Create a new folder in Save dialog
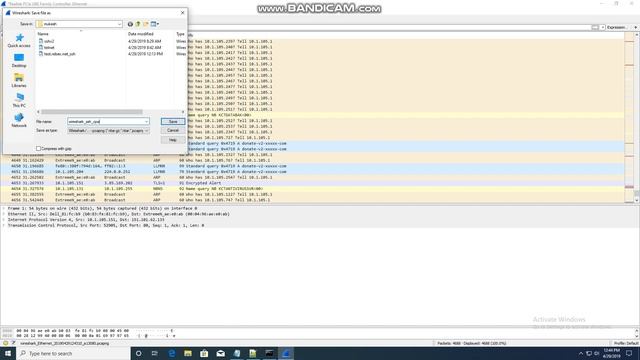The height and width of the screenshot is (360, 640). click(x=146, y=24)
